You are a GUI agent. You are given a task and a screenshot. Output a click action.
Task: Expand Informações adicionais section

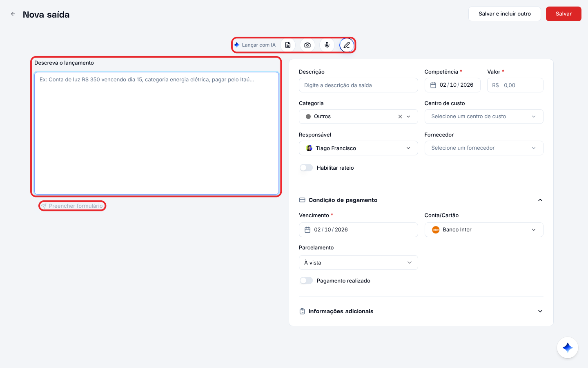pyautogui.click(x=540, y=311)
